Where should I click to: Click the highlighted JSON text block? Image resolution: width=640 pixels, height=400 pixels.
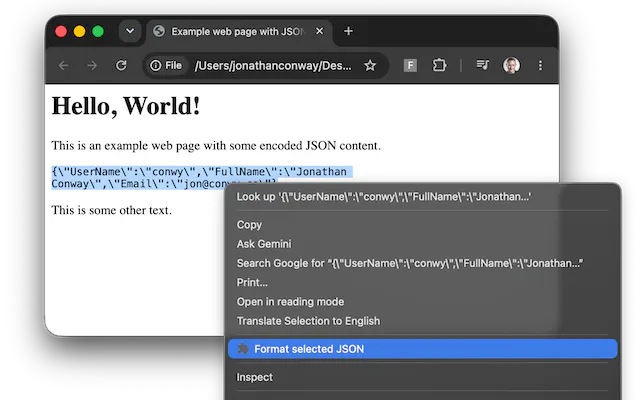(x=202, y=178)
